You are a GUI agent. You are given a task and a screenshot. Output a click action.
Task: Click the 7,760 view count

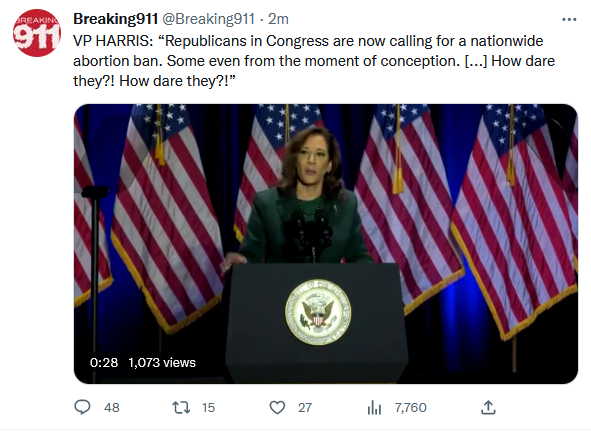pyautogui.click(x=410, y=408)
